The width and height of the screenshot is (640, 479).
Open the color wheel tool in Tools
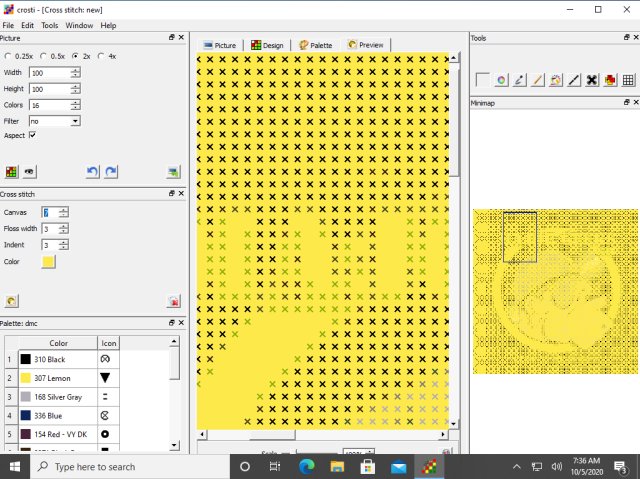pyautogui.click(x=501, y=80)
